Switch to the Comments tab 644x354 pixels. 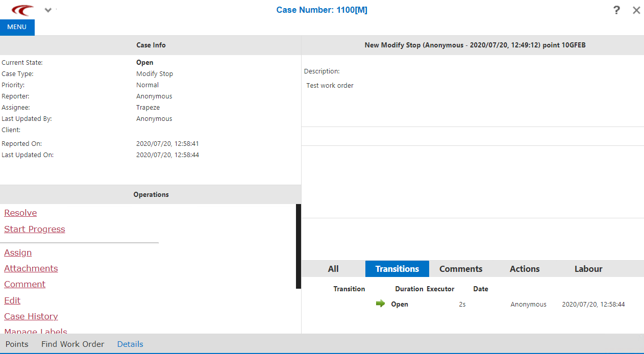pyautogui.click(x=460, y=269)
